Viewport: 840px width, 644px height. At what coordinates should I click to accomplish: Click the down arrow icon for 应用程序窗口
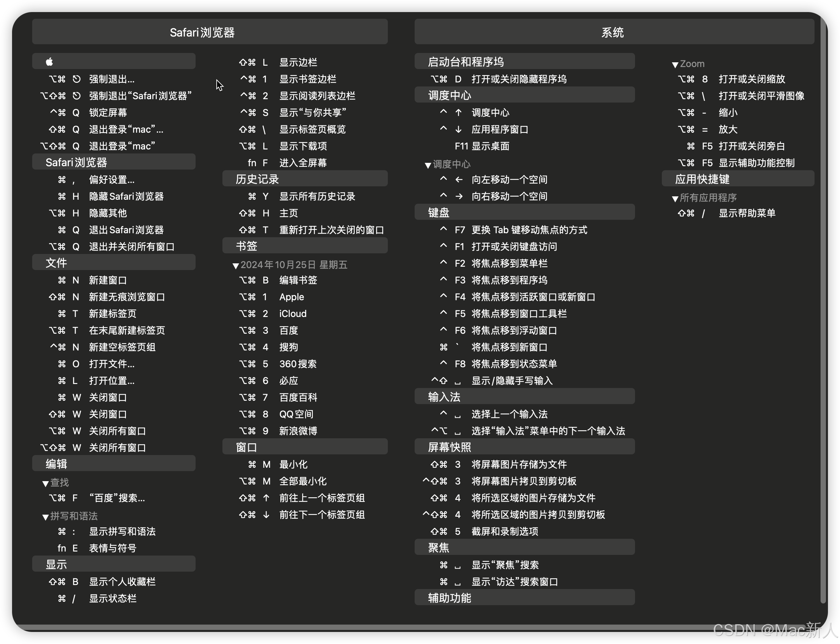click(x=458, y=130)
